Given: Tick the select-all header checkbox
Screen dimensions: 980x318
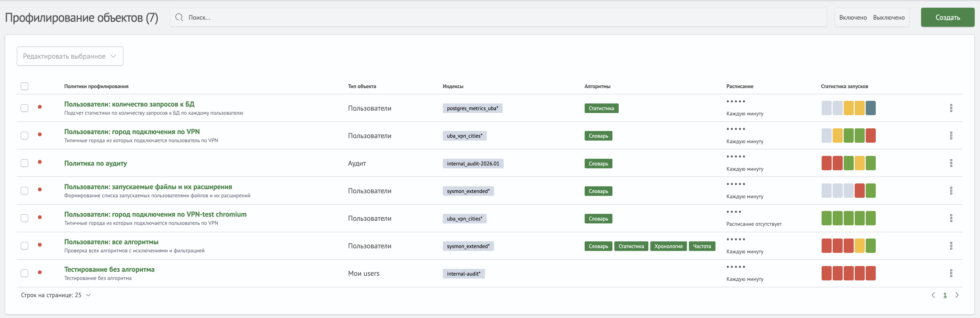Looking at the screenshot, I should click(x=24, y=86).
